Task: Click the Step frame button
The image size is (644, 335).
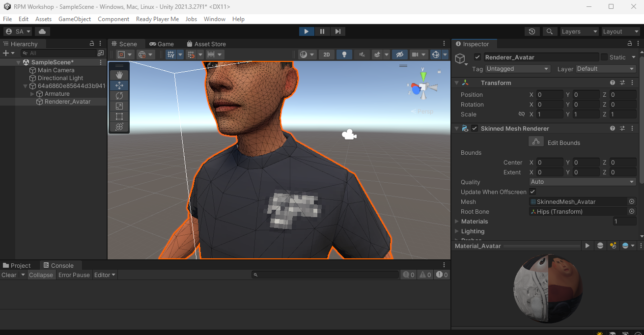Action: tap(337, 31)
